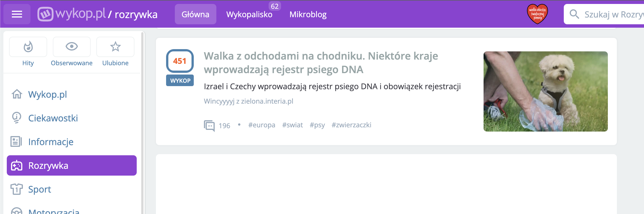Viewport: 644px width, 214px height.
Task: Click the red heart charity icon
Action: click(x=537, y=14)
